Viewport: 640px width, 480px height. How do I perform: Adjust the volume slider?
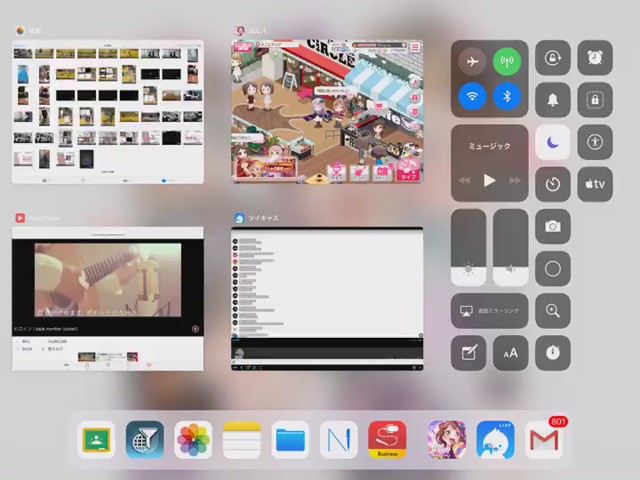511,248
